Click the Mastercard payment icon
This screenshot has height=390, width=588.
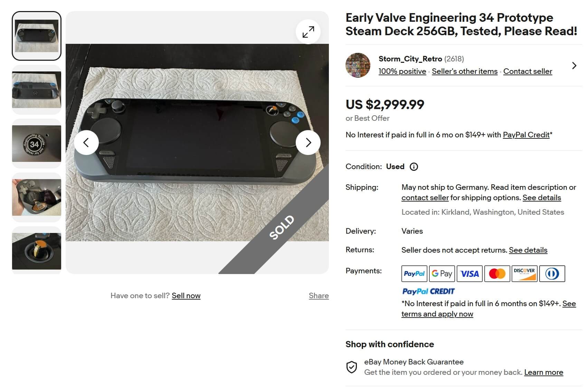497,274
